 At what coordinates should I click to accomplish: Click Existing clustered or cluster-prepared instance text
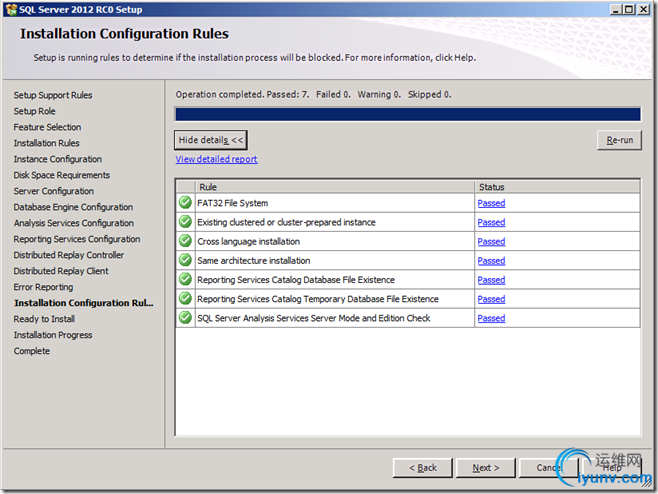[x=286, y=222]
